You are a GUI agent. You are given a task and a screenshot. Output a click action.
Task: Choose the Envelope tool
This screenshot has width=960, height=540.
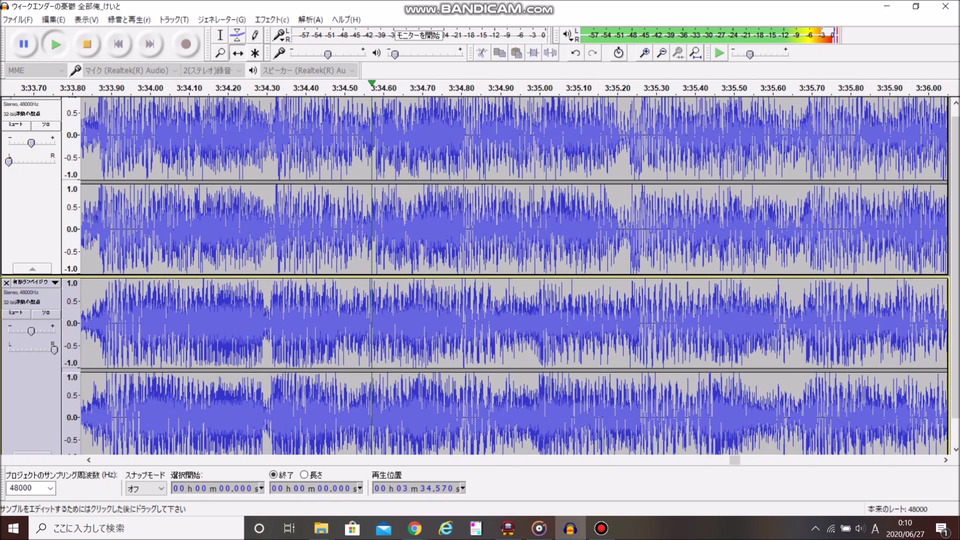point(238,36)
